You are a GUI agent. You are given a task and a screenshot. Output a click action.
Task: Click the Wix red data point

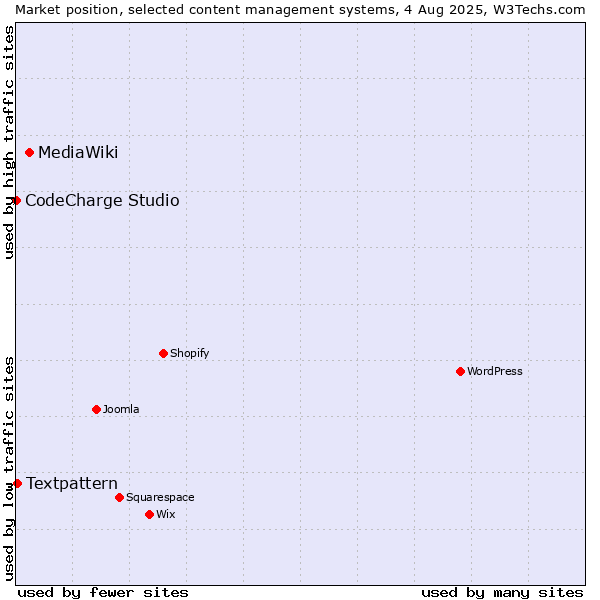click(x=150, y=514)
